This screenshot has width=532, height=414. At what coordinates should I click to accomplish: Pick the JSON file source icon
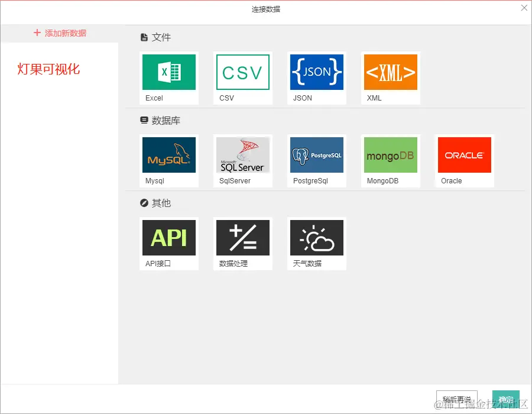[x=317, y=72]
